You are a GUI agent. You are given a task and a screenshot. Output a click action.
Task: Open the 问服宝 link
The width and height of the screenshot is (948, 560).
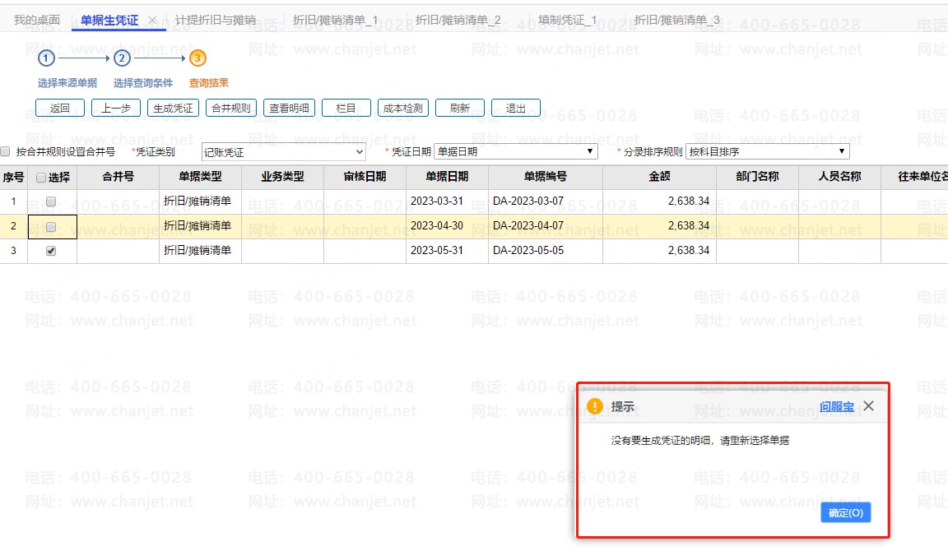coord(837,406)
